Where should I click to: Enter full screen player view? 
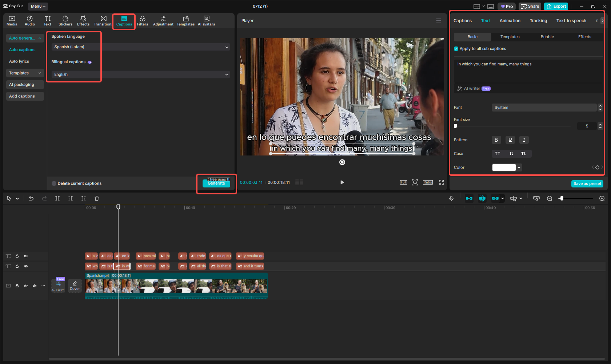[x=442, y=182]
